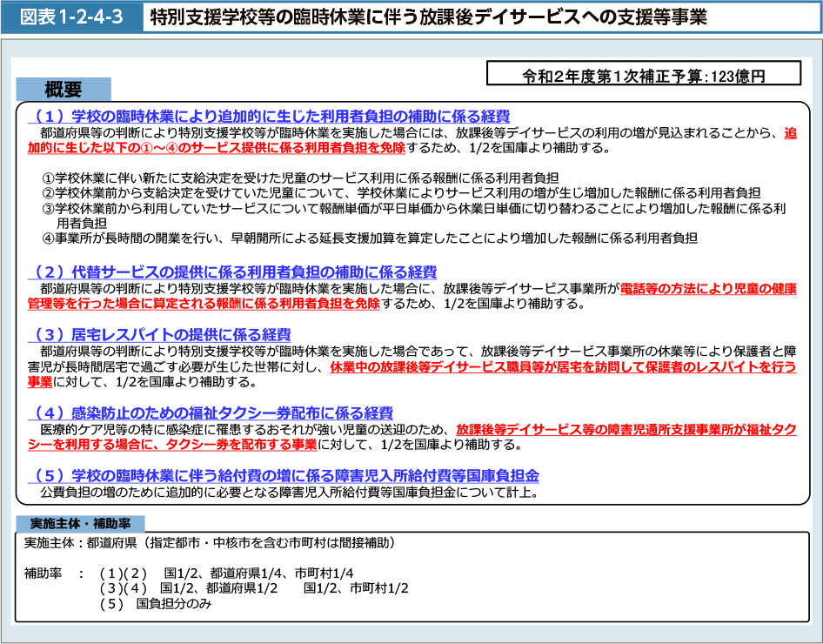
Task: Open heading (5) 障害児入所給付費等国庫負担金
Action: (283, 475)
